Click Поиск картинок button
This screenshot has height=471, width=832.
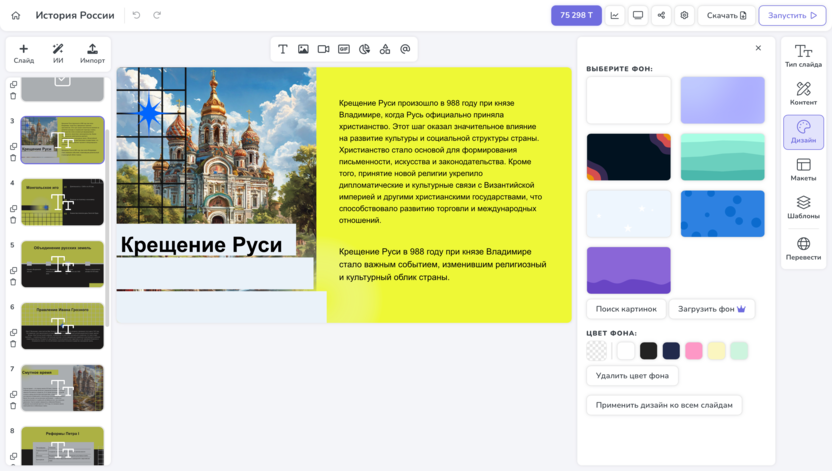626,309
